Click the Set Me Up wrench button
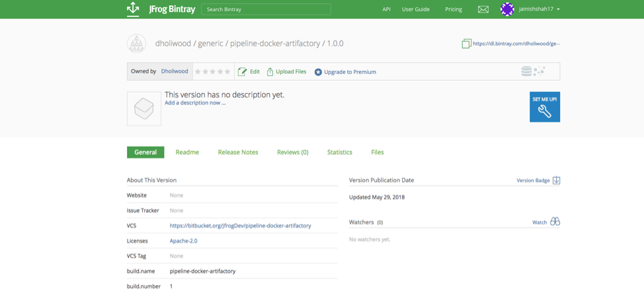Viewport: 644px width, 303px height. 544,107
